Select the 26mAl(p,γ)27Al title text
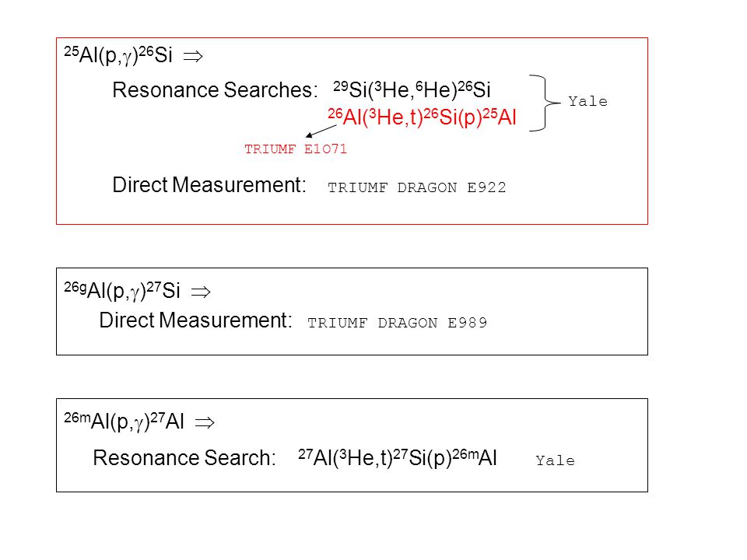The height and width of the screenshot is (560, 747). pyautogui.click(x=124, y=421)
